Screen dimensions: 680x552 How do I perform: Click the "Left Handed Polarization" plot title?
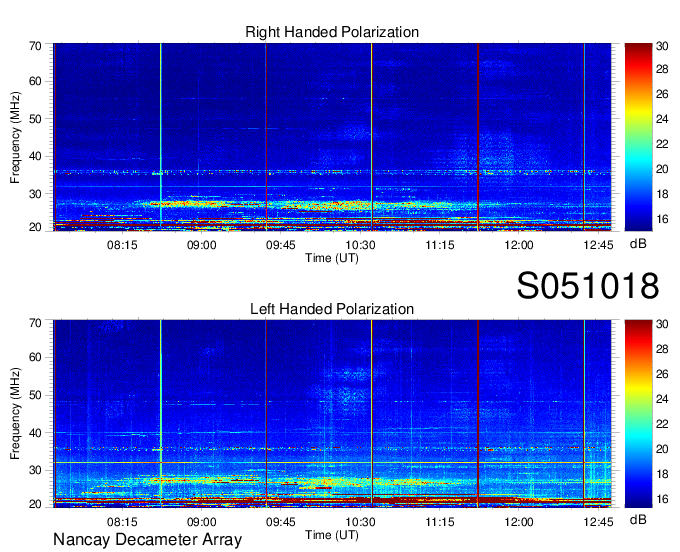pos(332,309)
